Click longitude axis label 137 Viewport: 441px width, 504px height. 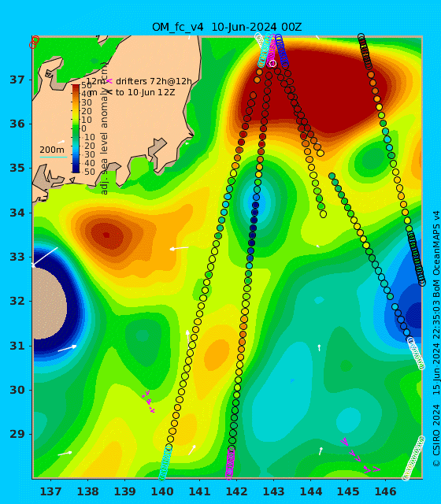(x=50, y=491)
